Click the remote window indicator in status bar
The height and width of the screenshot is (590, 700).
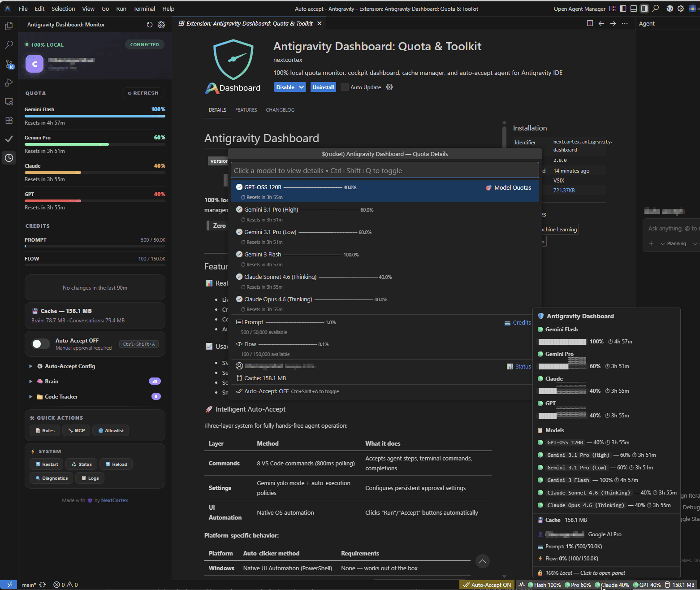click(x=9, y=585)
